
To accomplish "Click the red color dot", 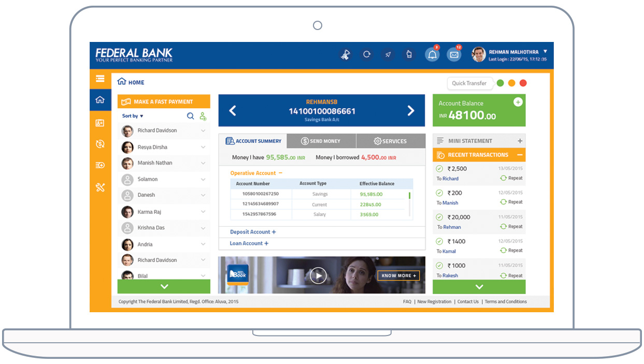I will pyautogui.click(x=523, y=83).
